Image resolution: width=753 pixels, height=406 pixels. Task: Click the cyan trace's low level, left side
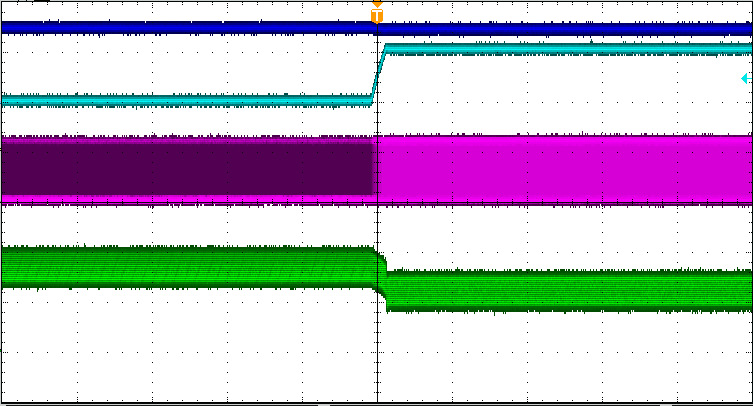[x=180, y=100]
